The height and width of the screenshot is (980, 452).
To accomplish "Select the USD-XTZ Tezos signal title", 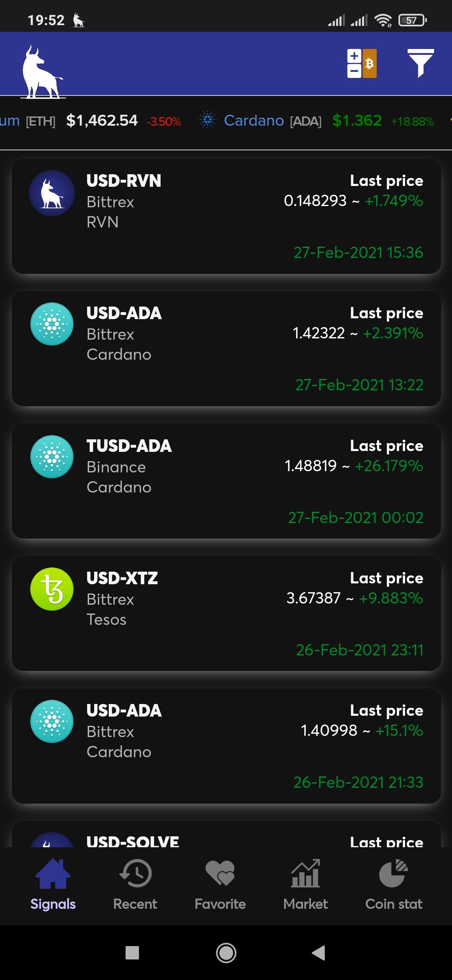I will point(122,578).
